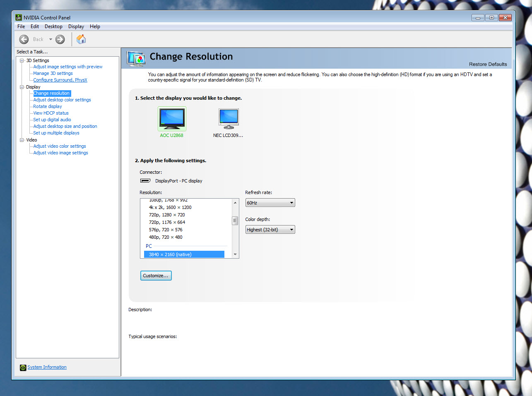Image resolution: width=532 pixels, height=396 pixels.
Task: Click the Change Resolution header icon
Action: [136, 59]
